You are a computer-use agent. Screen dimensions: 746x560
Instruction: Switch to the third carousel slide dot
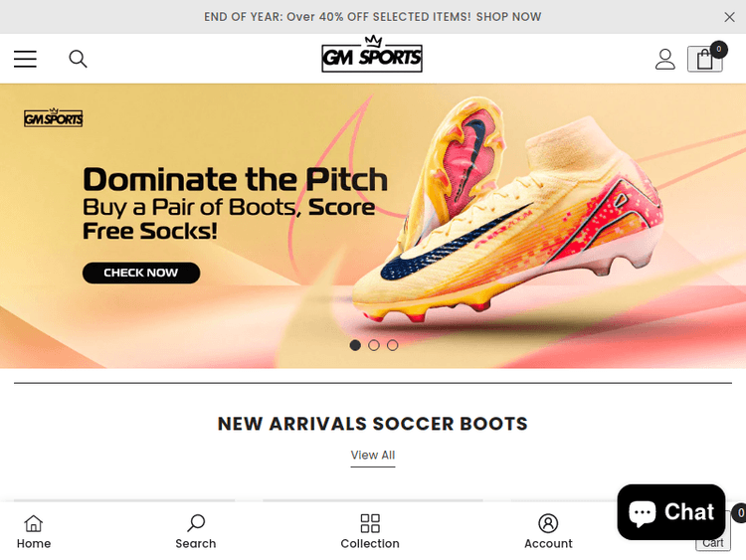(393, 345)
